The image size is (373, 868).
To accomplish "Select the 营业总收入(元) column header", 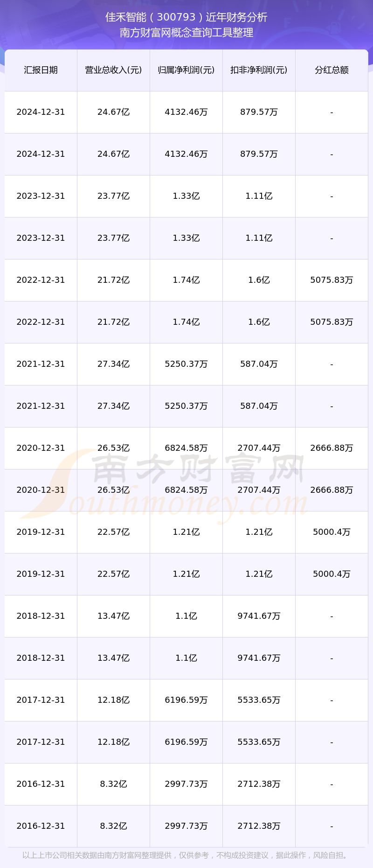I will pos(113,70).
